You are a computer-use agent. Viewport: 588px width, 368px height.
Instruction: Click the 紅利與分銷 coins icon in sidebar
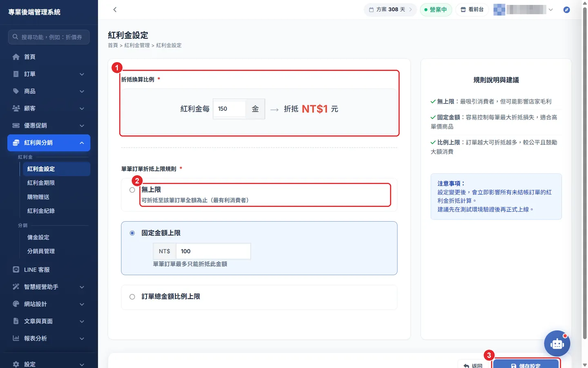(16, 143)
